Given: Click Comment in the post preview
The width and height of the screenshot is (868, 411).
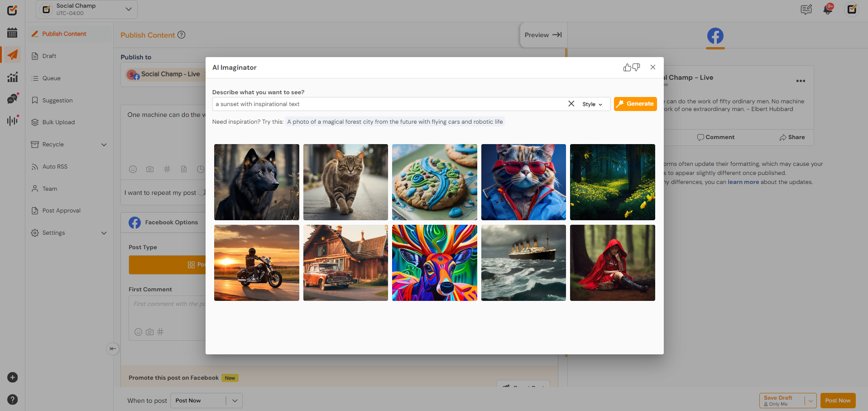Looking at the screenshot, I should click(716, 137).
